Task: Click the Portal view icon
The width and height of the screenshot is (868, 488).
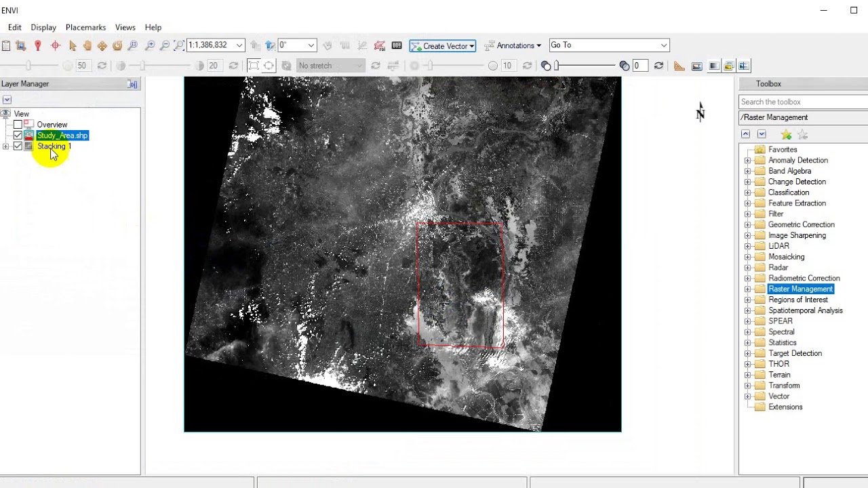Action: click(x=696, y=66)
